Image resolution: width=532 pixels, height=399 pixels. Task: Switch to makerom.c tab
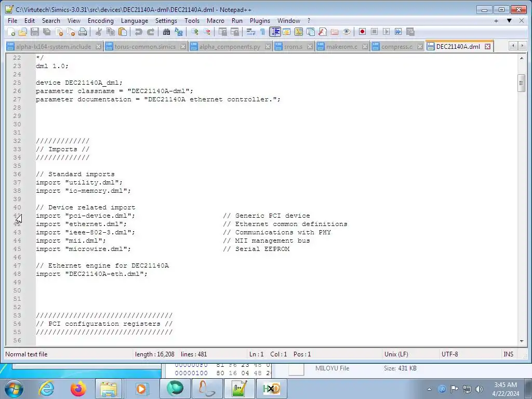(342, 47)
